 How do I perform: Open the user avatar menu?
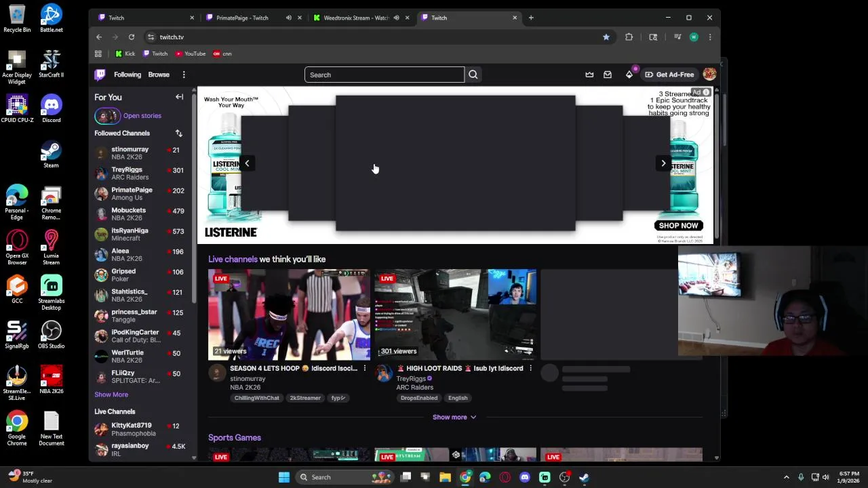coord(709,75)
